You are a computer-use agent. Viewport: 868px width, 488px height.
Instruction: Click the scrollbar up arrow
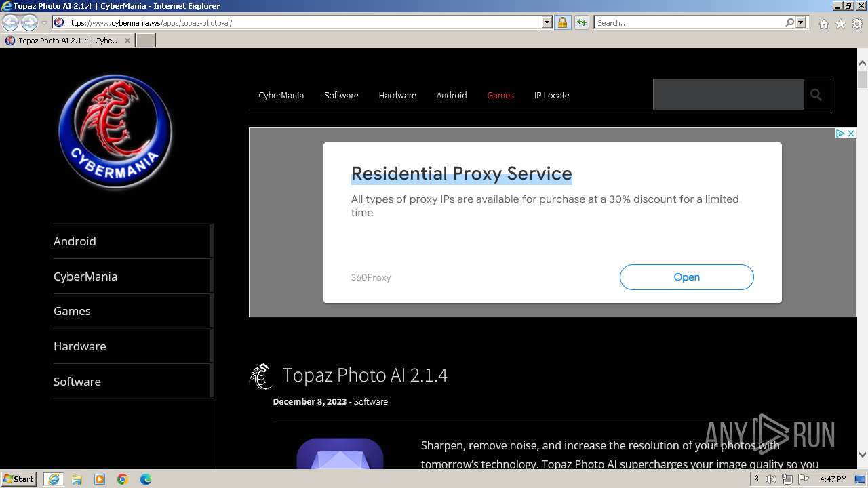click(863, 63)
